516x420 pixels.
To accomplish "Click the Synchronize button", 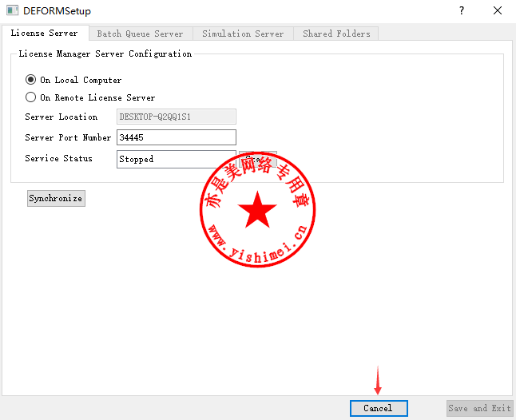I will (56, 198).
